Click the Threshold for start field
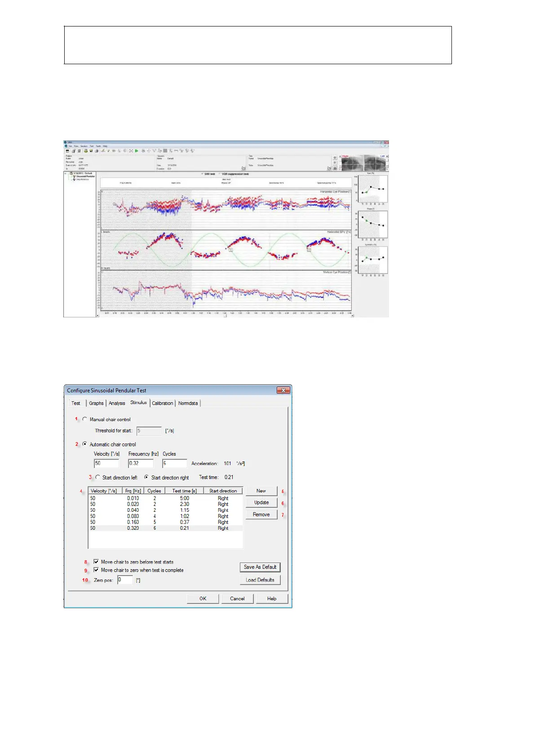Viewport: 535px width, 756px height. point(149,431)
